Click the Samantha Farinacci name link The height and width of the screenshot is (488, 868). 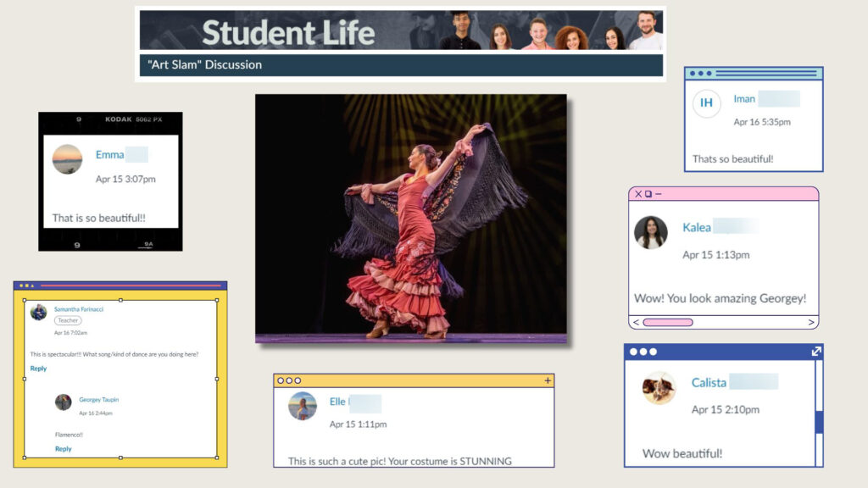(78, 309)
